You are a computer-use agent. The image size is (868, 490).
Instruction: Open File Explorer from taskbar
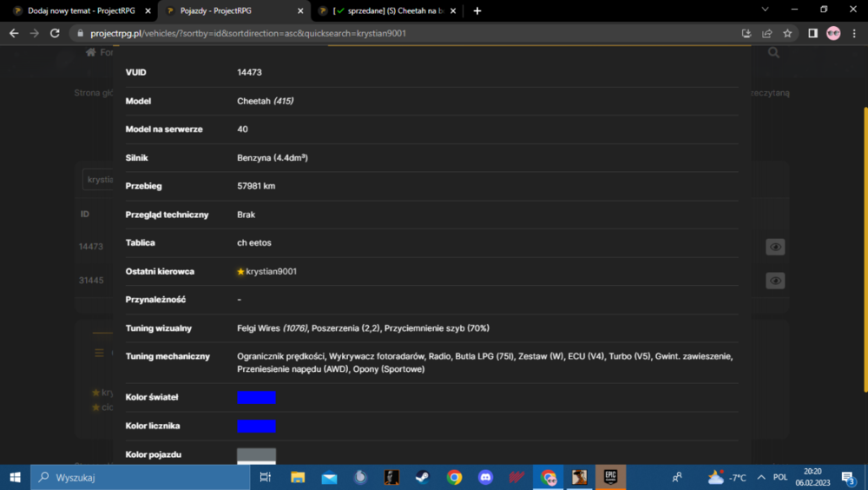pos(297,477)
